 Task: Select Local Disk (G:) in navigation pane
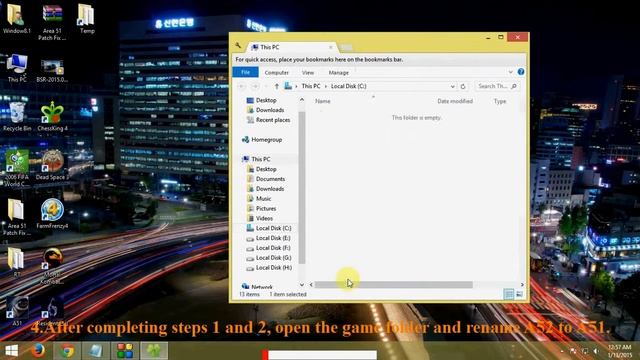pos(269,258)
